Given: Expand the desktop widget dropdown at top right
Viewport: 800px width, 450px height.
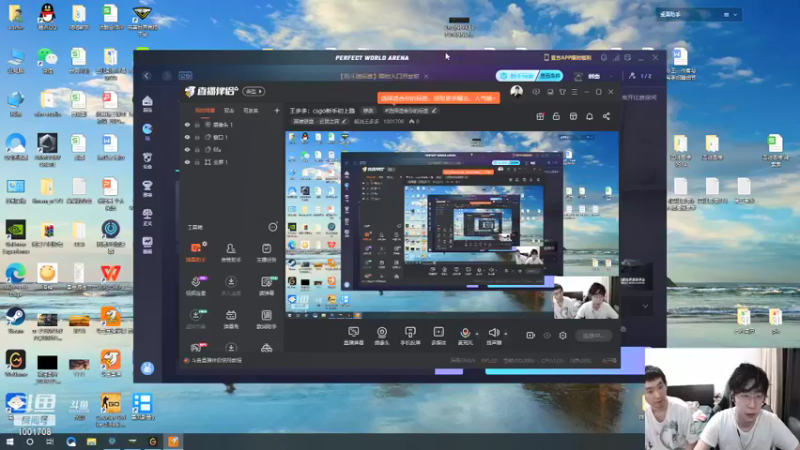Looking at the screenshot, I should point(735,15).
